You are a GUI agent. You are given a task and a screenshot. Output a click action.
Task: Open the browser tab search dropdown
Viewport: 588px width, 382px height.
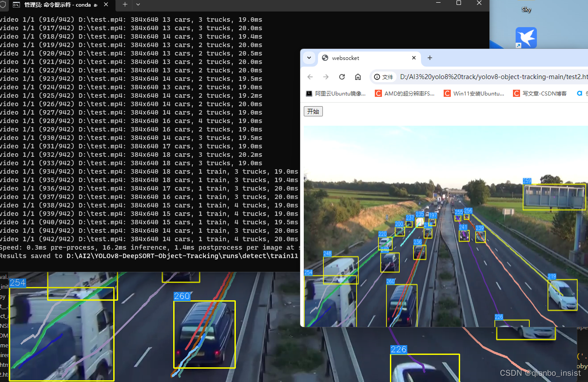coord(309,58)
